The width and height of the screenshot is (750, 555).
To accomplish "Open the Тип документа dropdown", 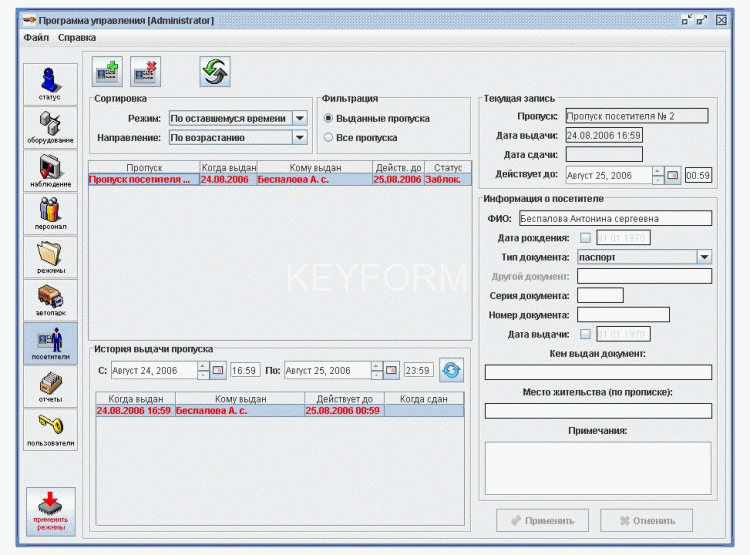I will point(704,257).
